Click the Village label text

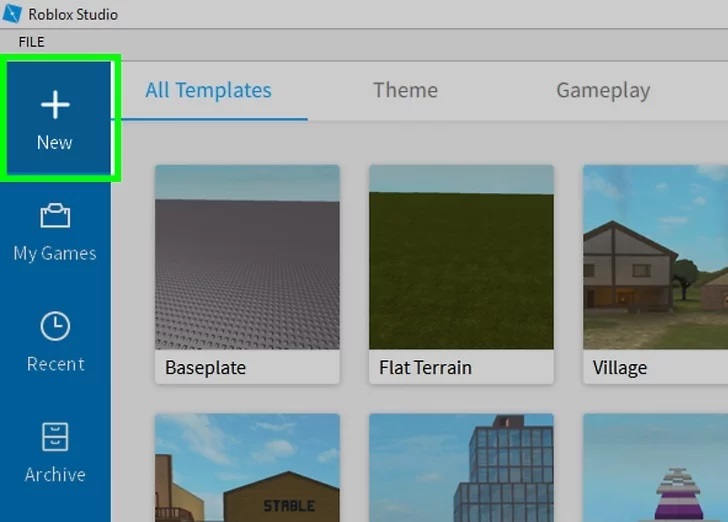click(620, 368)
